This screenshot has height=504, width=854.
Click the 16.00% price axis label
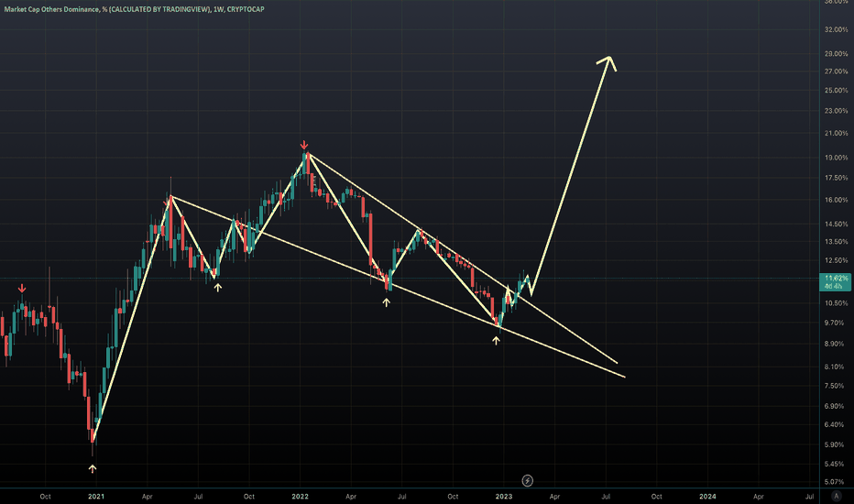tap(836, 200)
